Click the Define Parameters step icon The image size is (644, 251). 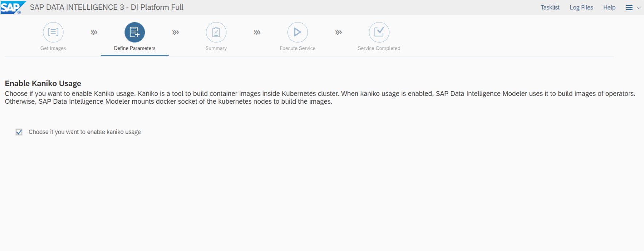[x=135, y=33]
